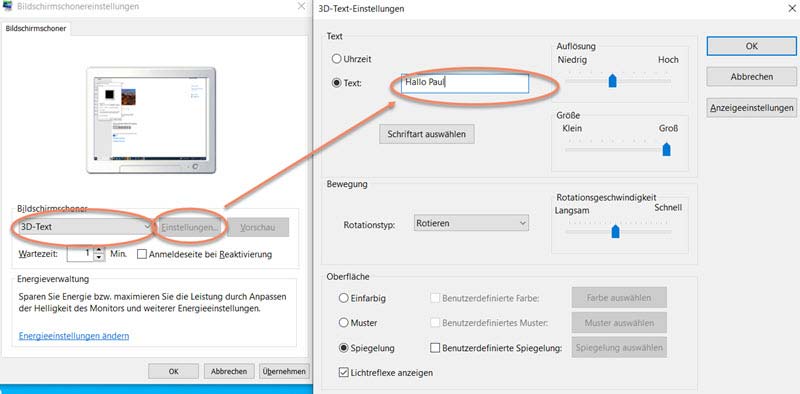This screenshot has height=394, width=800.
Task: Click Schriftart auswählen button
Action: coord(427,134)
